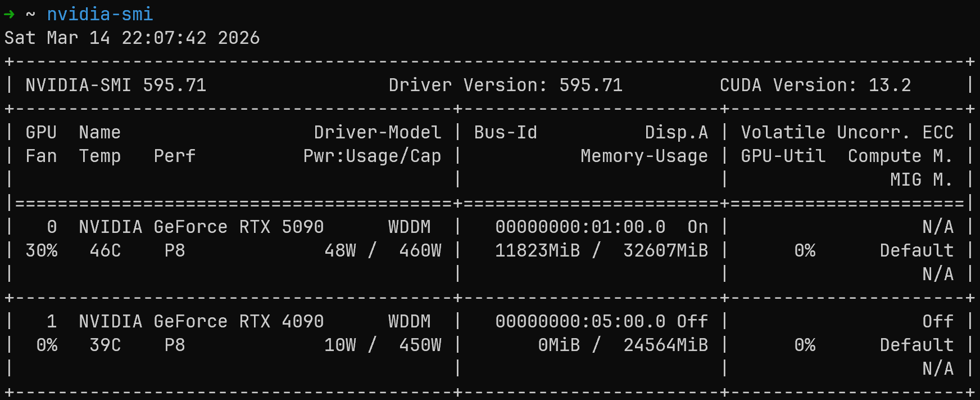Click the 24564MiB total memory value

point(666,345)
